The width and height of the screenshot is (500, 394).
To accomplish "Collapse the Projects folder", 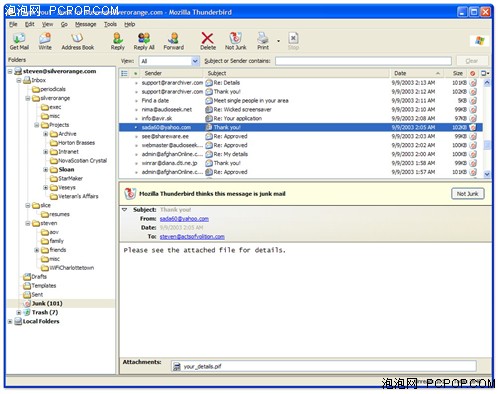I will click(x=37, y=125).
